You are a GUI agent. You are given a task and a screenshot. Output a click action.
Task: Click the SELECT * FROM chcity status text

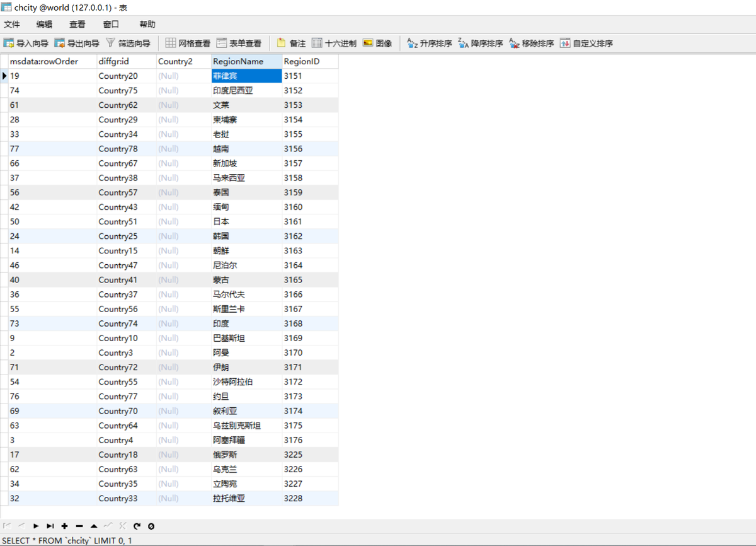tap(67, 540)
